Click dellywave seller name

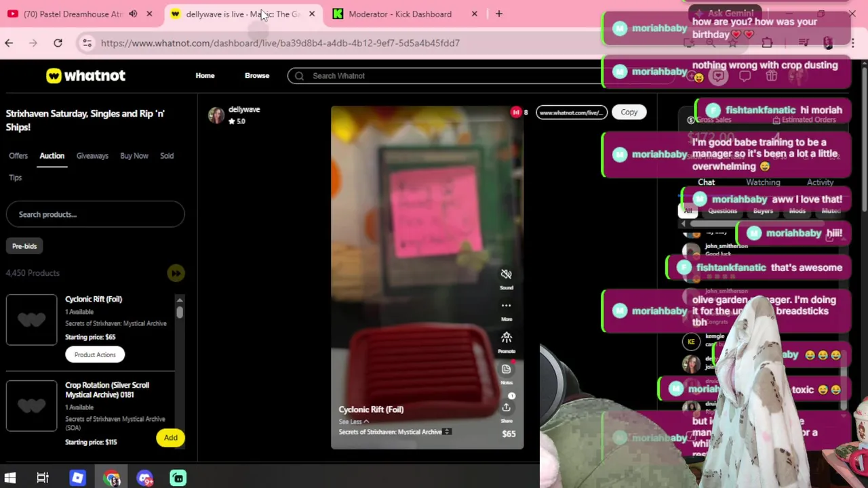tap(244, 109)
